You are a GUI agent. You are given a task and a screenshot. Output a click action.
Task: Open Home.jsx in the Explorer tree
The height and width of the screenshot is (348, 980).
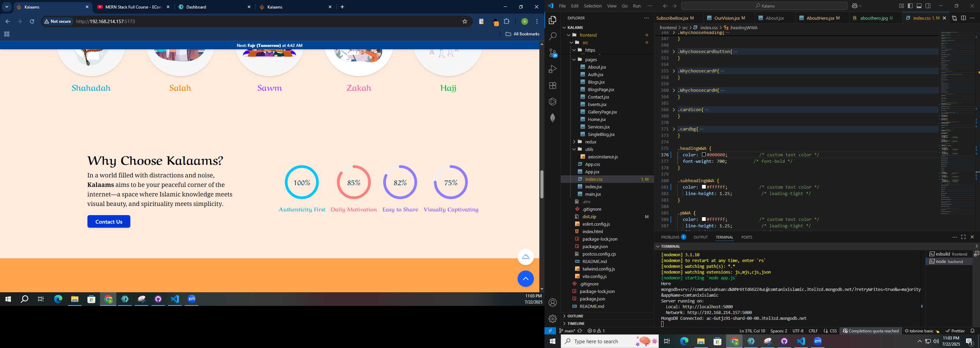pos(597,119)
